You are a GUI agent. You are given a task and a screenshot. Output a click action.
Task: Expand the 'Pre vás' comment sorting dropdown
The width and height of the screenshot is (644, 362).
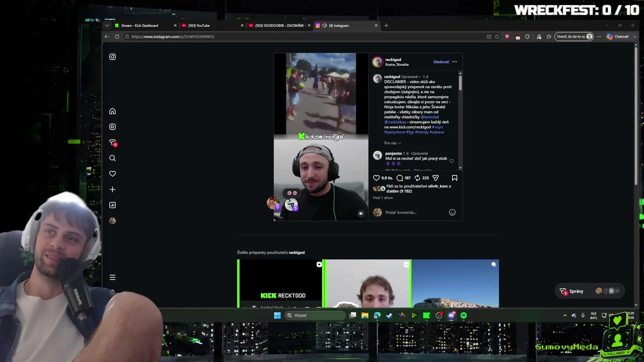(x=393, y=143)
